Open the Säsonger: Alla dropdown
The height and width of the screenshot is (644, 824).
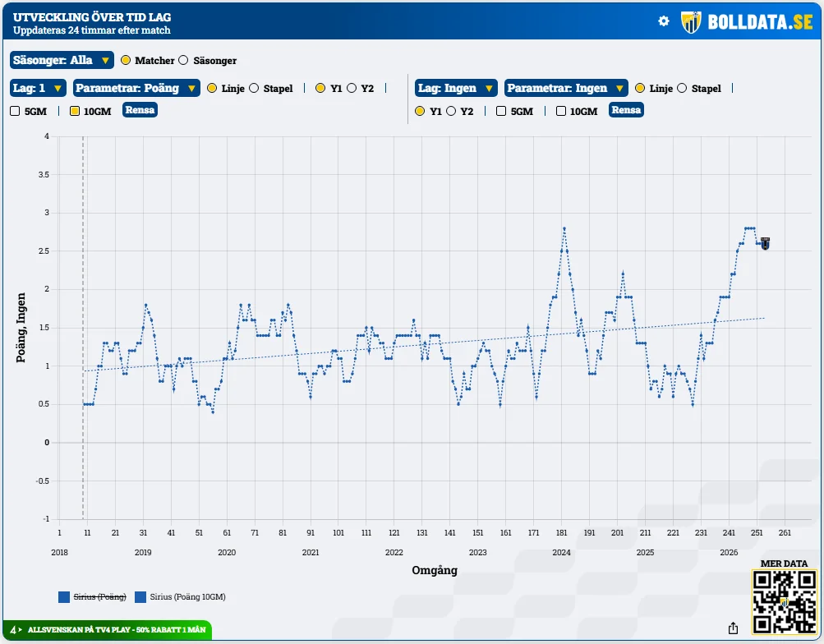tap(62, 61)
